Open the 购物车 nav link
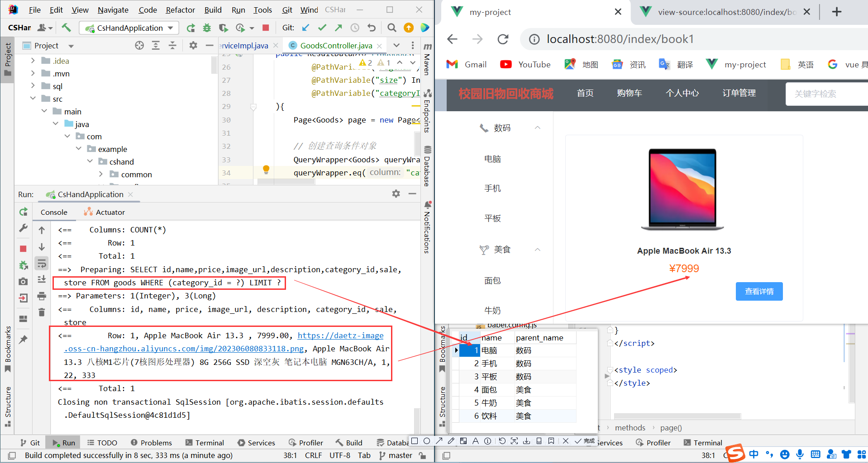Screen dimensions: 868x463 (630, 93)
